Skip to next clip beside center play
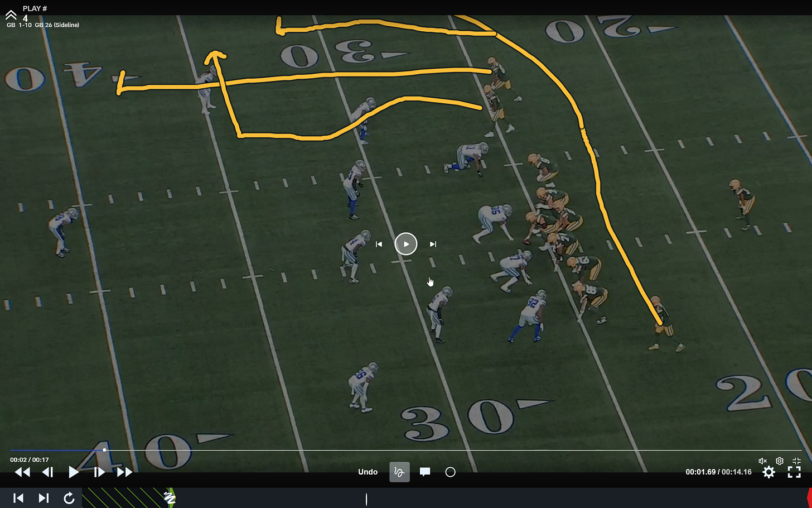 [x=433, y=244]
